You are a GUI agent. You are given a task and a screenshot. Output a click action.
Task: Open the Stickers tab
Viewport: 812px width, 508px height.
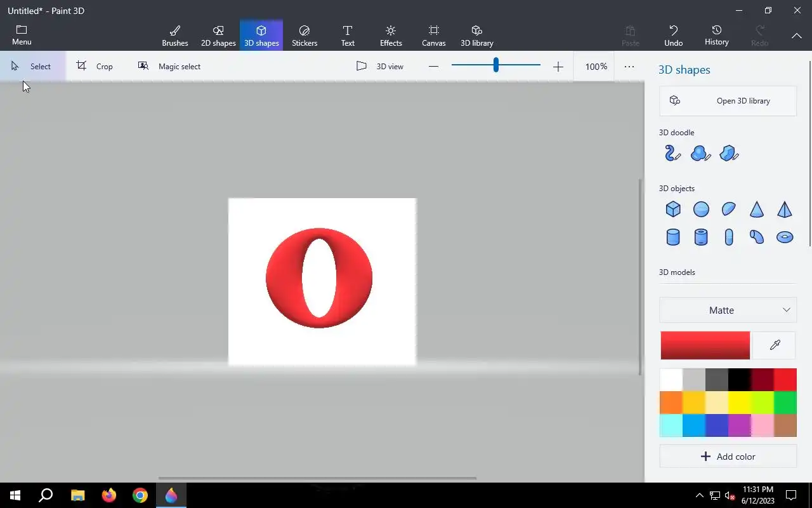[304, 36]
